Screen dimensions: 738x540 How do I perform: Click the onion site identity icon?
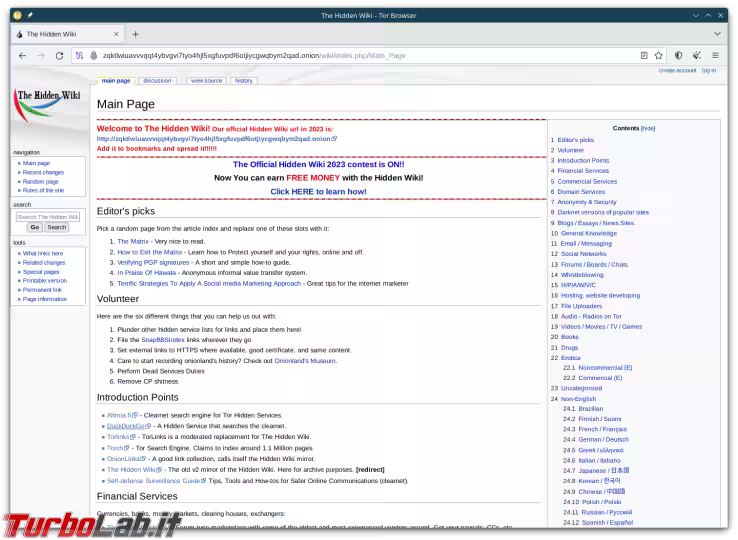(x=93, y=56)
